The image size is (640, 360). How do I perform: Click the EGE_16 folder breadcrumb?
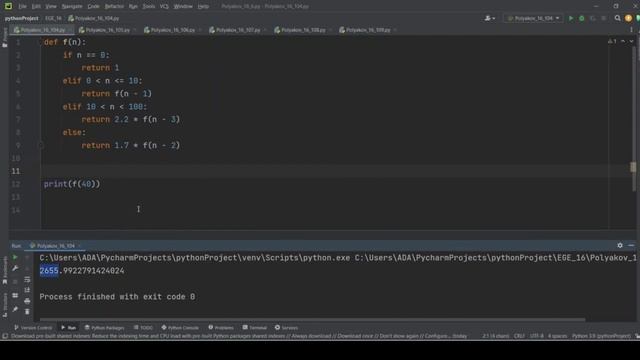pos(53,18)
